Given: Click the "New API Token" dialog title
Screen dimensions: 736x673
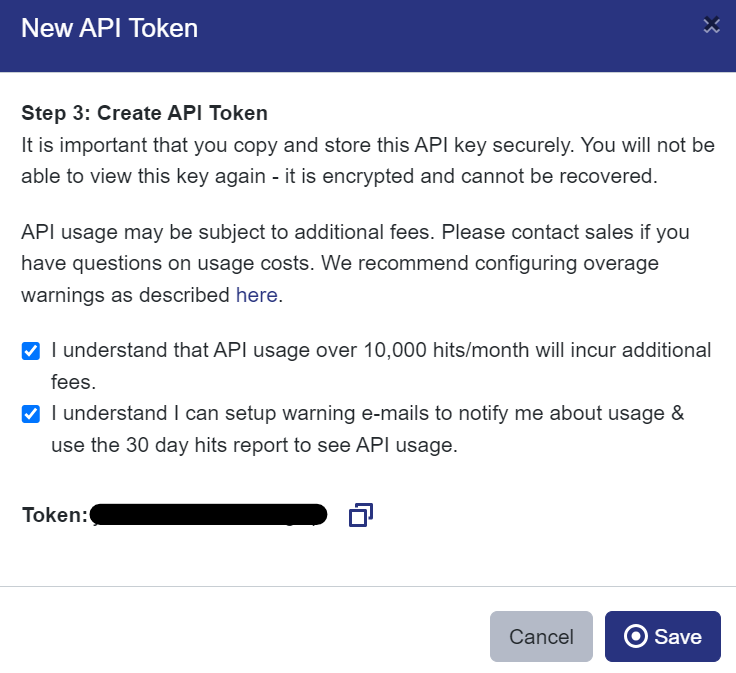Looking at the screenshot, I should [109, 28].
